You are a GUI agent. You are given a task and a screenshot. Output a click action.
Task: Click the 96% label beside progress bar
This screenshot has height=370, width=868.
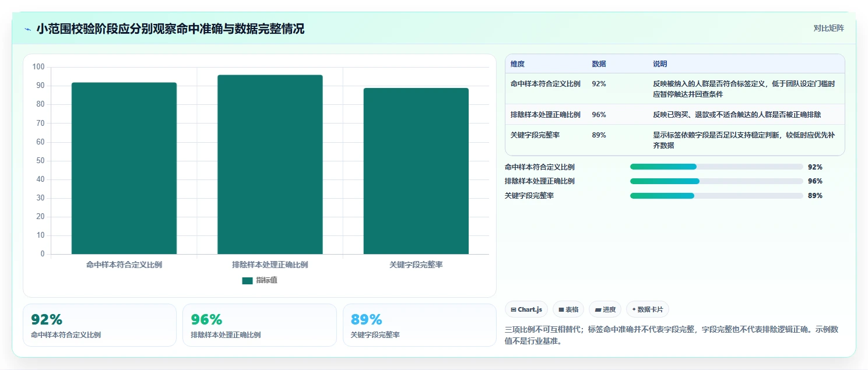coord(815,181)
